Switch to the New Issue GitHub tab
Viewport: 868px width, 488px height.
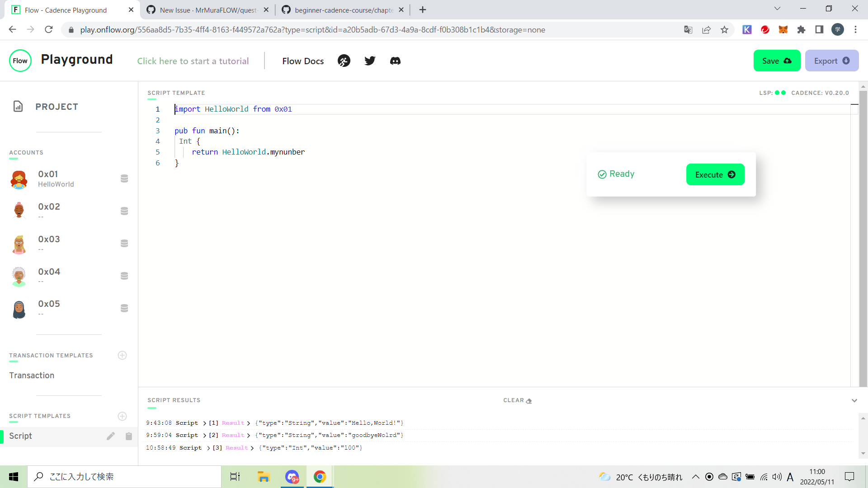[203, 9]
